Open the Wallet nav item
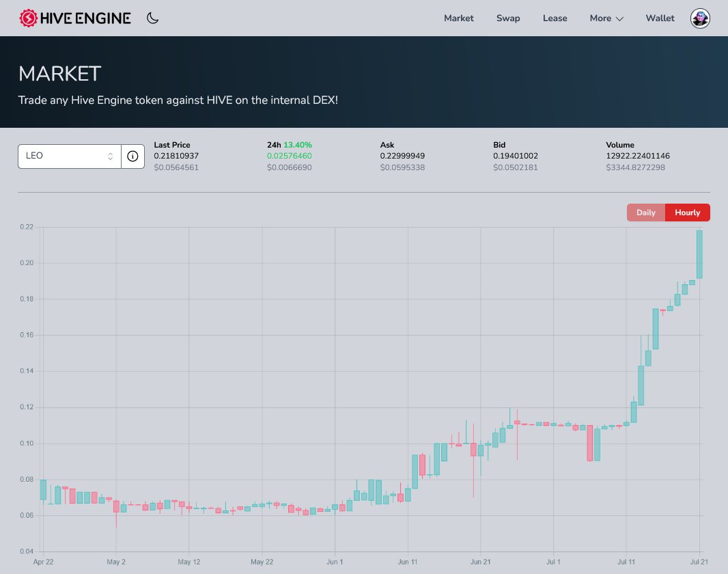728x574 pixels. click(660, 18)
